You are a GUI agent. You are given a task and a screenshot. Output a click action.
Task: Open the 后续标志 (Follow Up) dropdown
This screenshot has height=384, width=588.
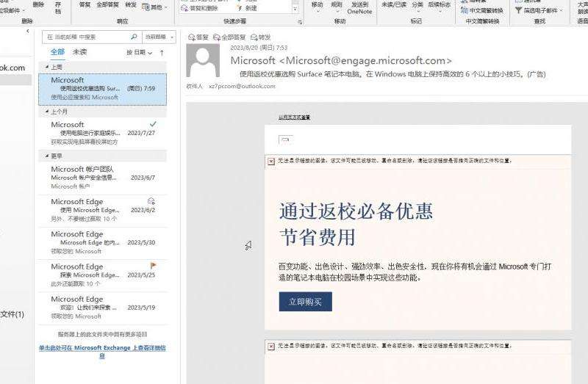pos(439,7)
